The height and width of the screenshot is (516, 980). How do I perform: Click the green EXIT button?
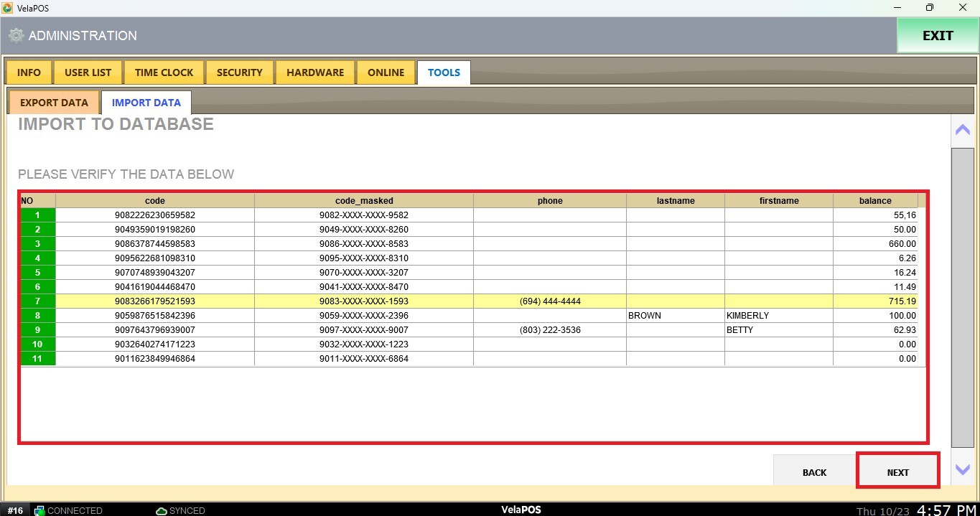pos(937,36)
